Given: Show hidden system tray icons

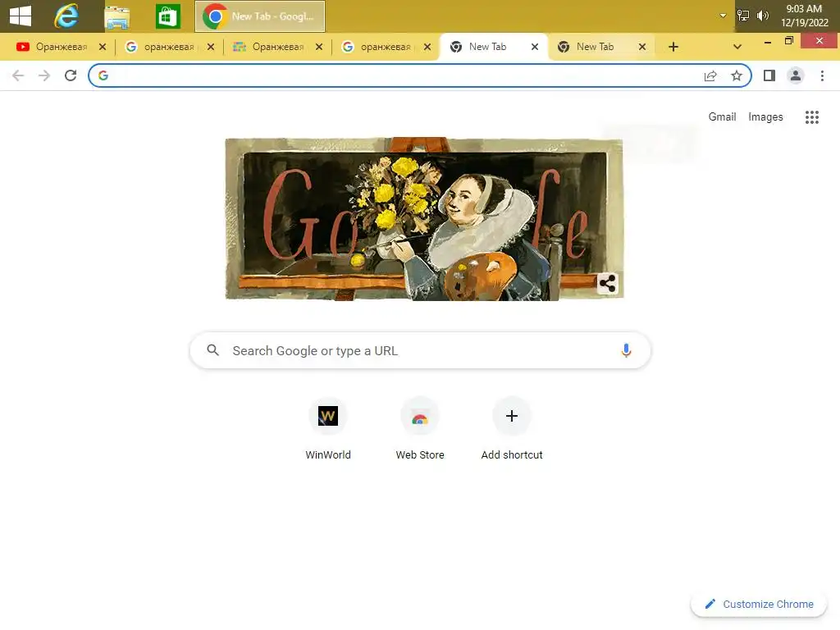Looking at the screenshot, I should 723,16.
